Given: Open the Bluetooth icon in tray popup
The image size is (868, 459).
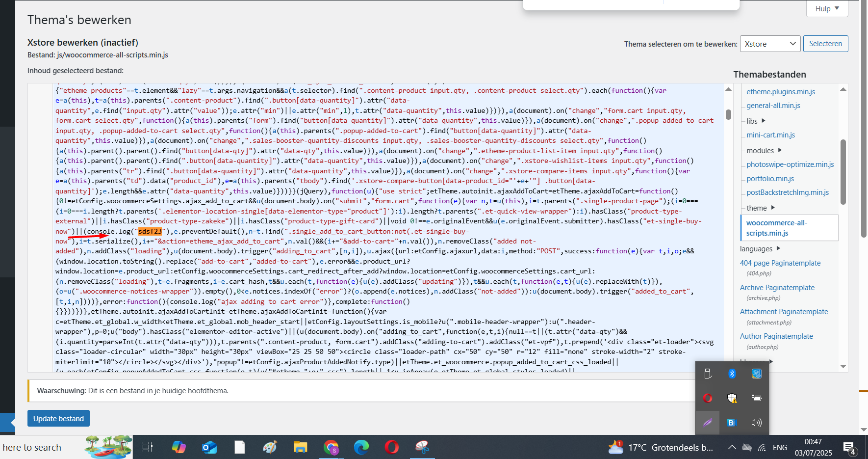Looking at the screenshot, I should point(732,374).
